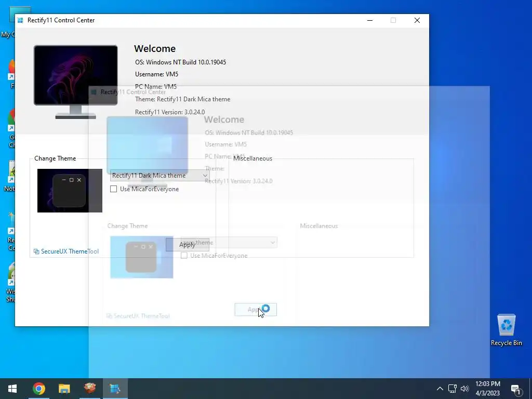Image resolution: width=532 pixels, height=399 pixels.
Task: Click the Change Theme group label
Action: (x=55, y=158)
